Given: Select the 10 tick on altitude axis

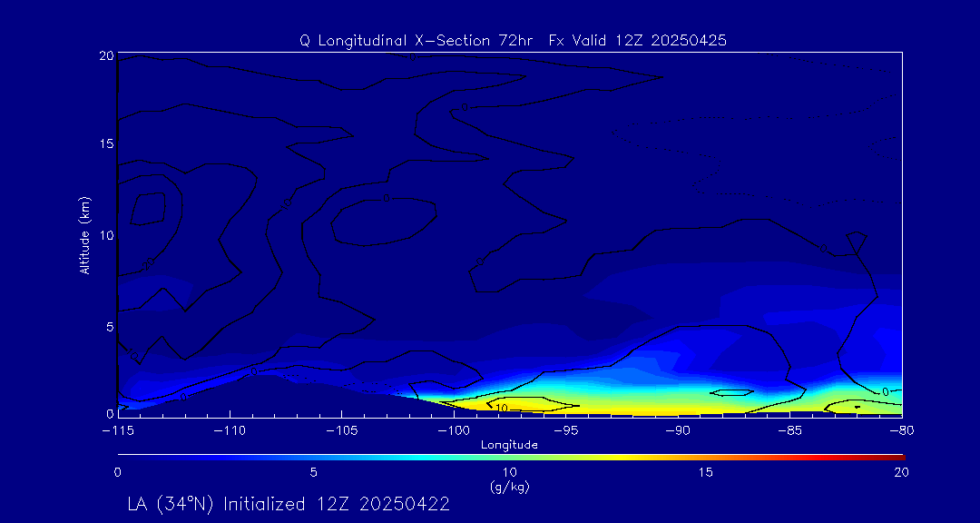Looking at the screenshot, I should [x=105, y=234].
